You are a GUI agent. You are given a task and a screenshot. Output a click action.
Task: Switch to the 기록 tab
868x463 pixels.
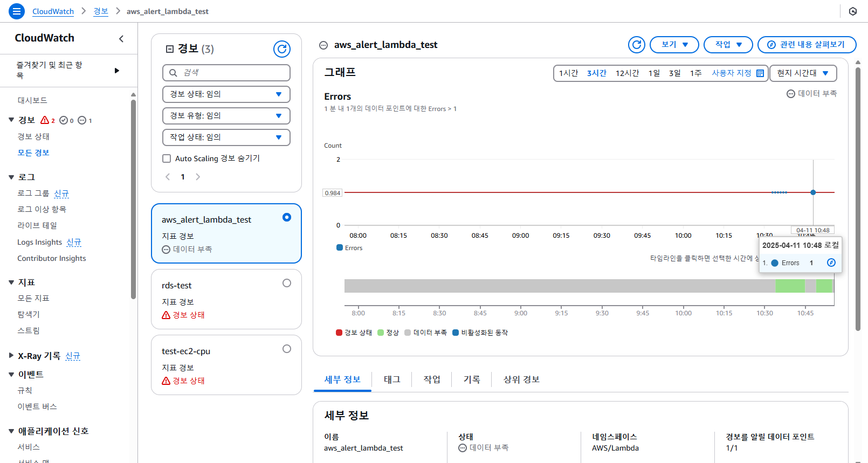coord(471,379)
